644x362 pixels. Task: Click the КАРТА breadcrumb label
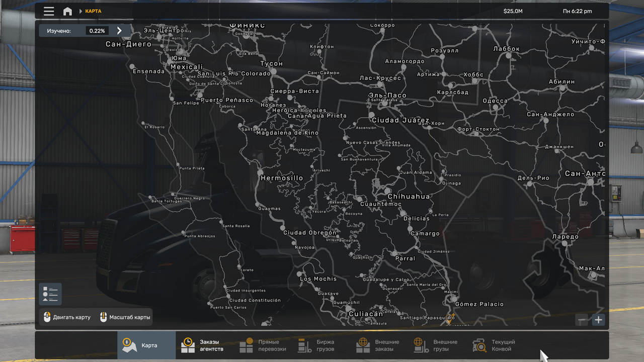click(x=93, y=11)
